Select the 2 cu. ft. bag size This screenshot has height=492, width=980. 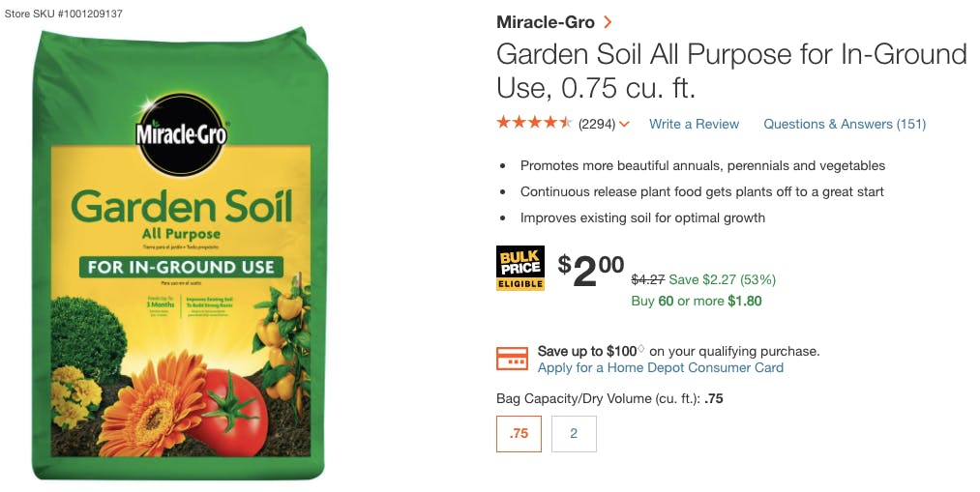[x=574, y=434]
